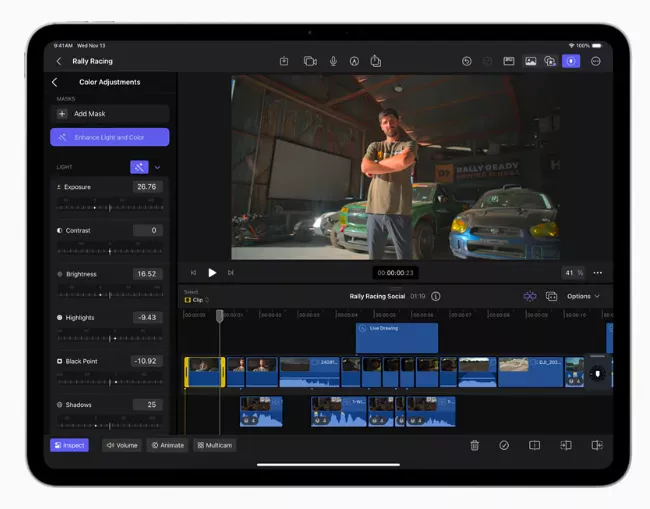Click the Exposure value 26.76
The height and width of the screenshot is (509, 650).
147,187
